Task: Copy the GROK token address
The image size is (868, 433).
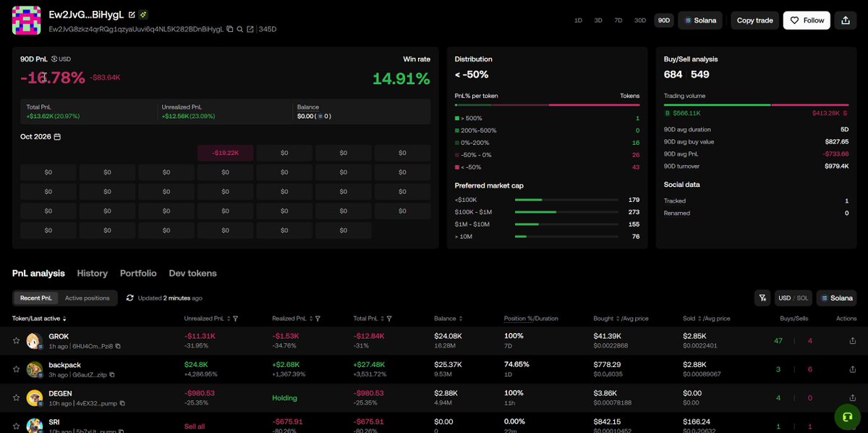Action: [117, 346]
